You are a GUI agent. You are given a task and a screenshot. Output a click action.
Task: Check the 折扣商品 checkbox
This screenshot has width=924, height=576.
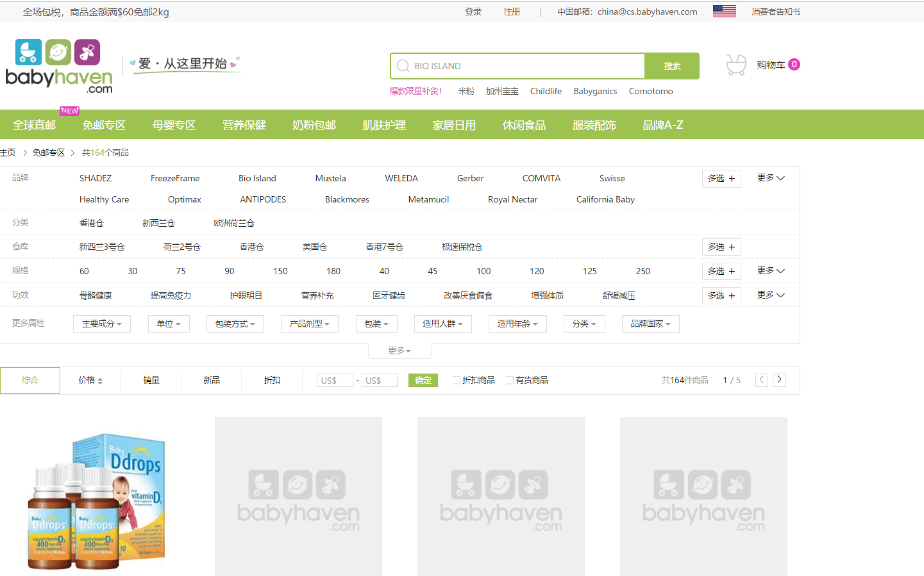point(456,380)
